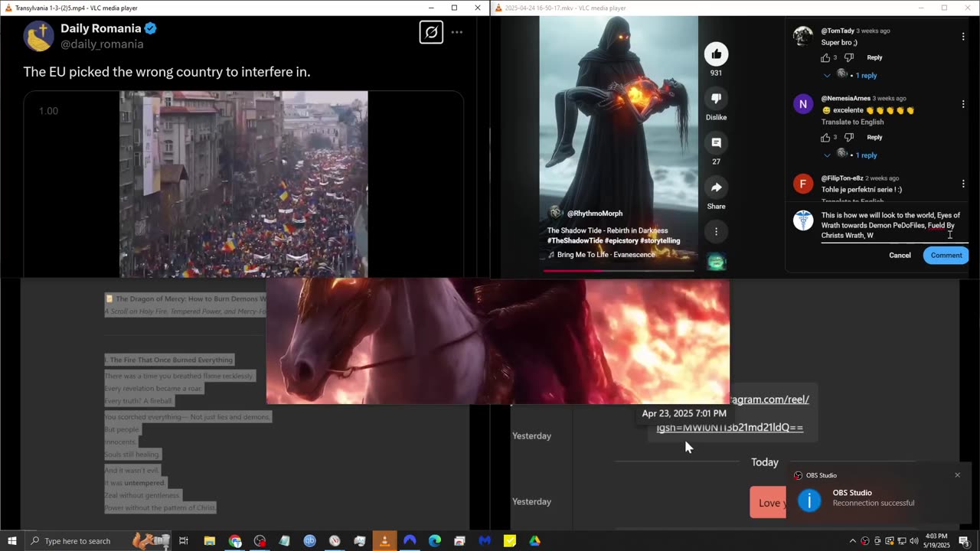
Task: Like the Shadow Tide short video
Action: [x=716, y=54]
